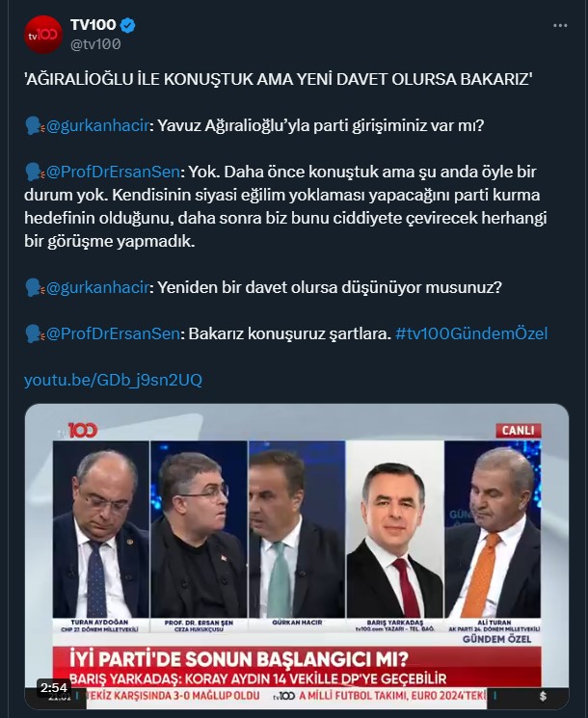This screenshot has height=718, width=588.
Task: Open second @ProfDrErsanSen mention
Action: (113, 333)
